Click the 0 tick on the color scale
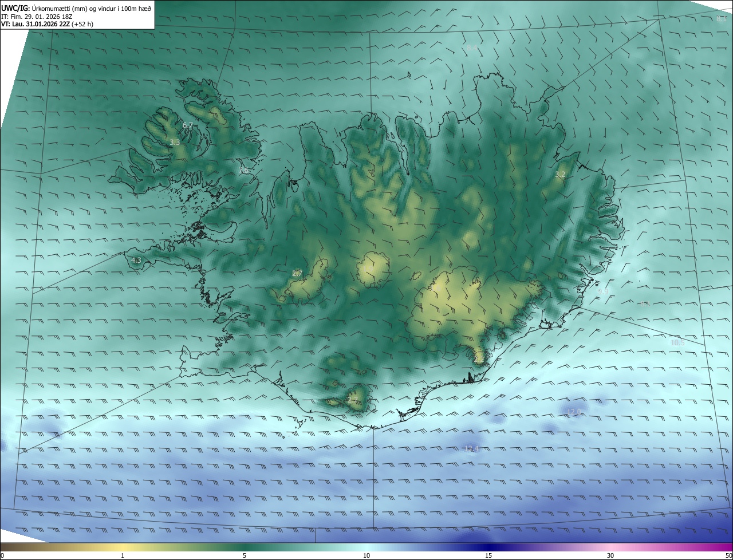This screenshot has height=560, width=733. point(2,555)
